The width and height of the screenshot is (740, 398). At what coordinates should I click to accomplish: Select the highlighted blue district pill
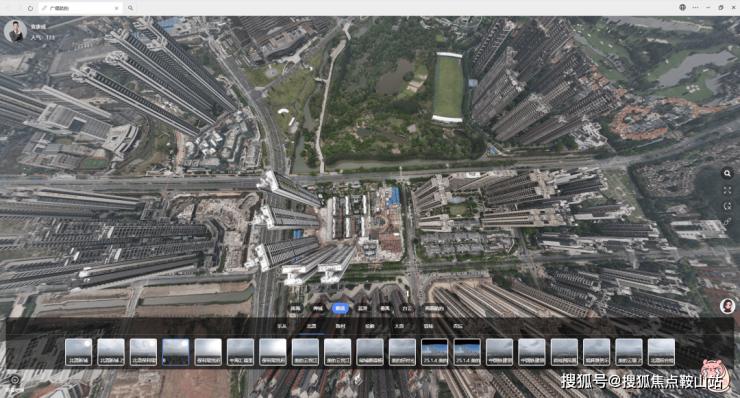coord(340,308)
